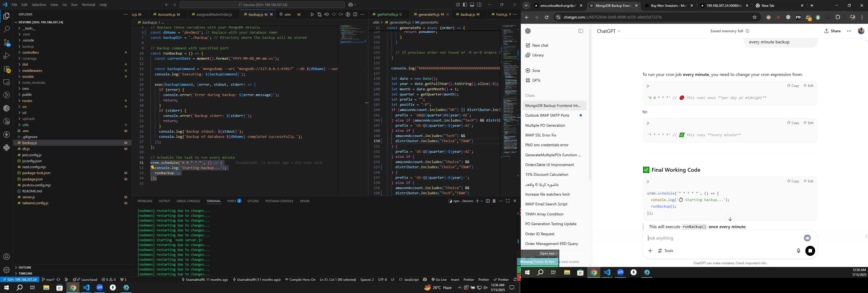Expand the routes folder in Explorer

click(72, 101)
